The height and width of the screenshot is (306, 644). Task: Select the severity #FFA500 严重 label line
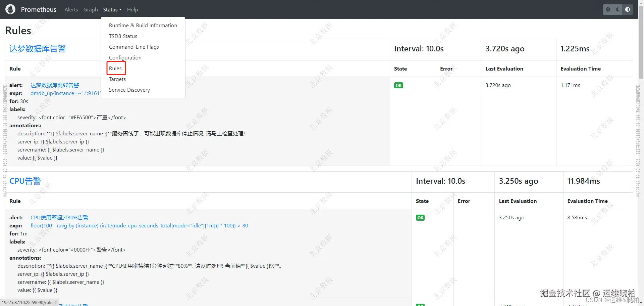[x=72, y=118]
